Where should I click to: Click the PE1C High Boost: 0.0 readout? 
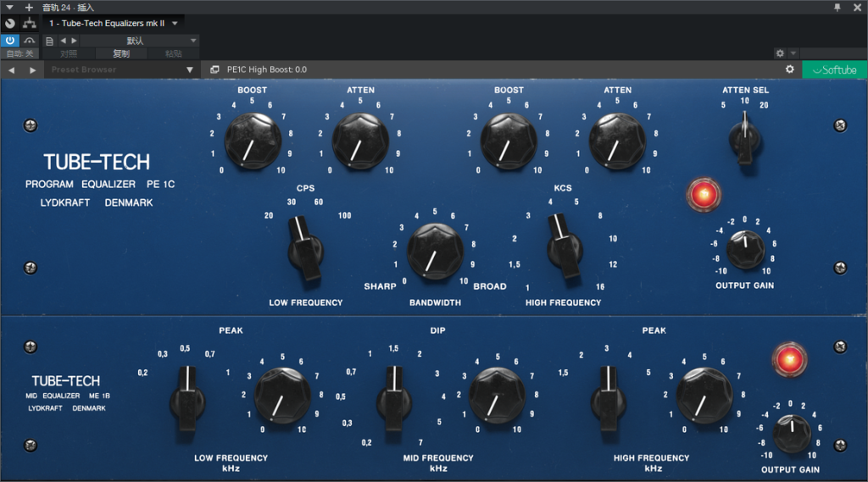coord(267,69)
